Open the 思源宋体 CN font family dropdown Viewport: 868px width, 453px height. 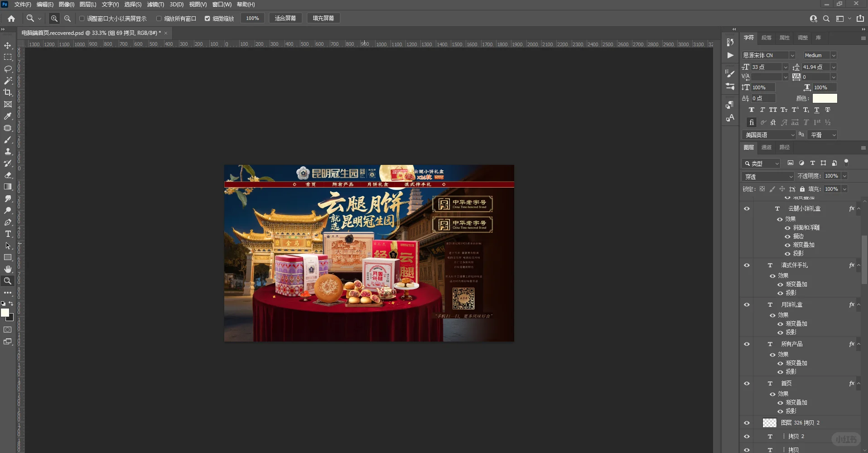[792, 55]
